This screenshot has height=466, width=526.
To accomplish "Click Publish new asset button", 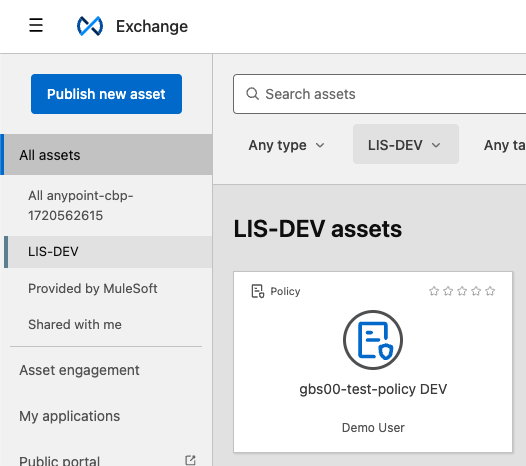I will [106, 94].
